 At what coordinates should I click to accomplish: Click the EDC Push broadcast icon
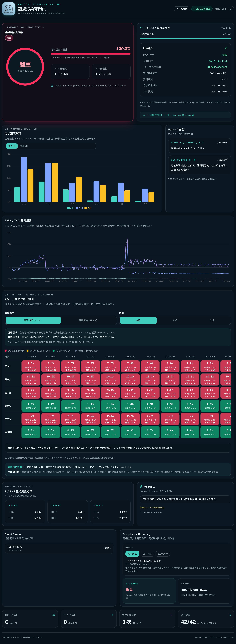[141, 28]
